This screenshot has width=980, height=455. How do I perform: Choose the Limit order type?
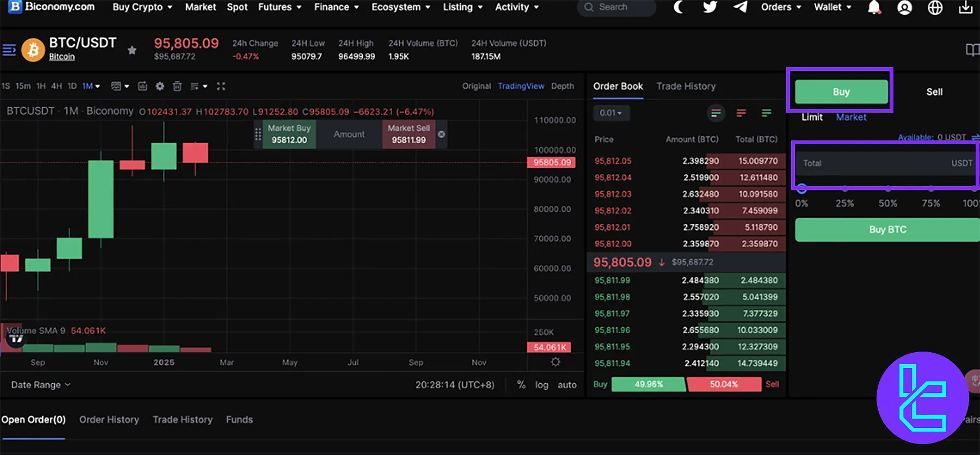[812, 117]
